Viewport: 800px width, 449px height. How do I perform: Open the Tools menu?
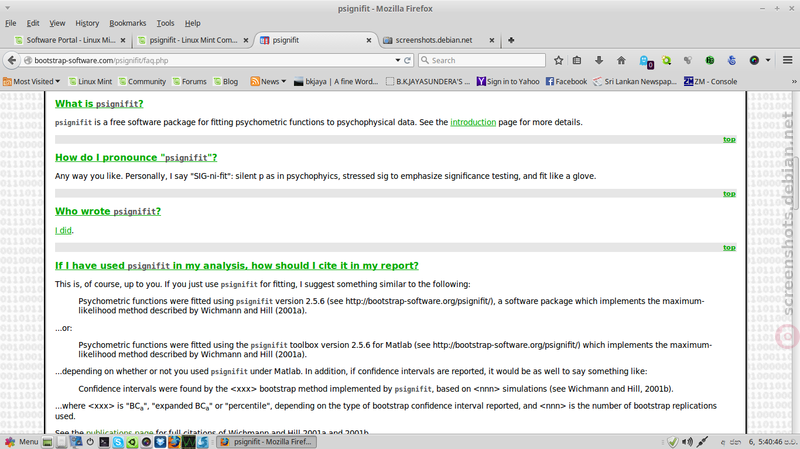(165, 23)
